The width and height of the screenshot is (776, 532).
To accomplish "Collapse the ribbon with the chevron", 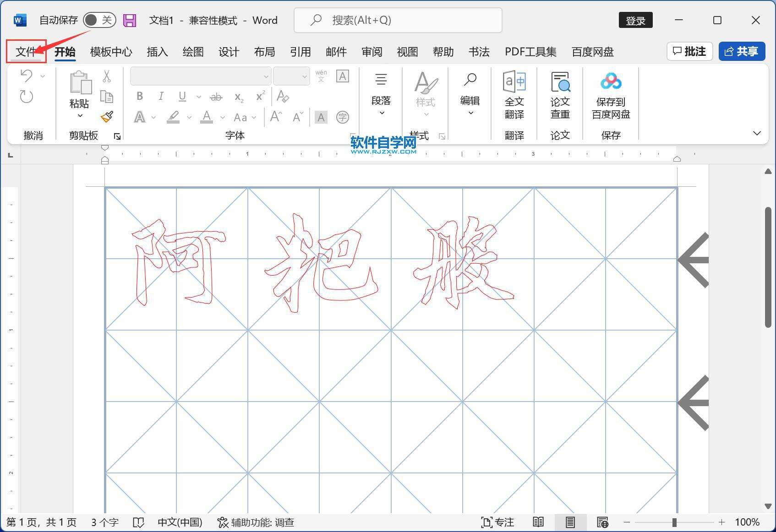I will point(757,133).
